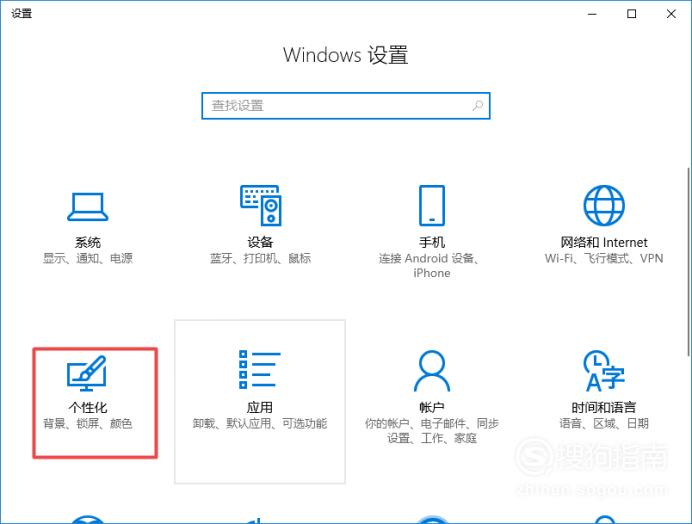The height and width of the screenshot is (524, 692).
Task: Open the 时间和语言 clock icon
Action: (x=604, y=371)
